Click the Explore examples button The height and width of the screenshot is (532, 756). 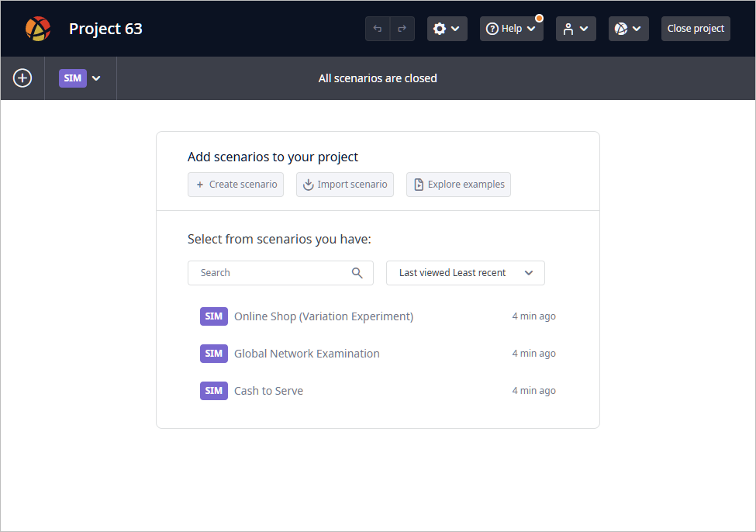[x=458, y=185]
